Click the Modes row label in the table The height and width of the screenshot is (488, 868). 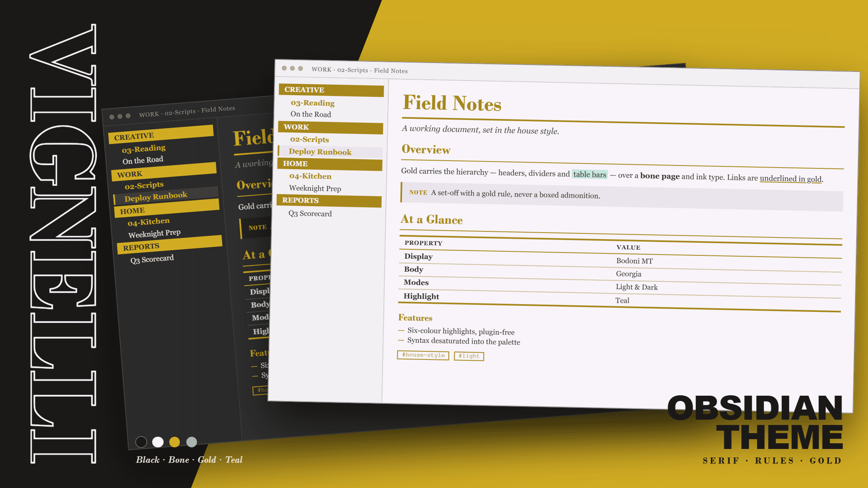tap(416, 282)
